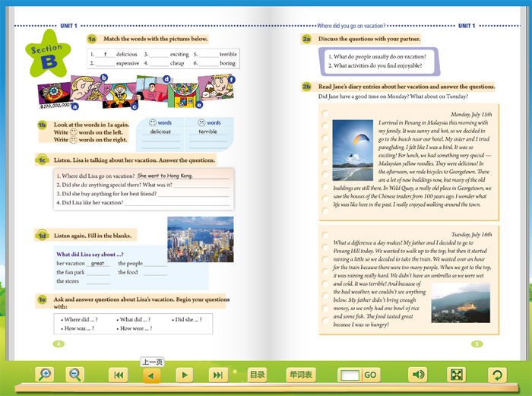
Task: Click the Section B star badge
Action: click(x=48, y=54)
